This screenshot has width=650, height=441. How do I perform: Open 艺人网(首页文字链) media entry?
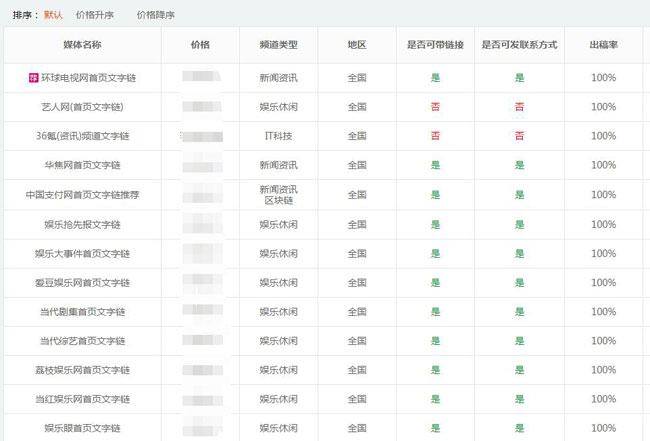point(82,107)
